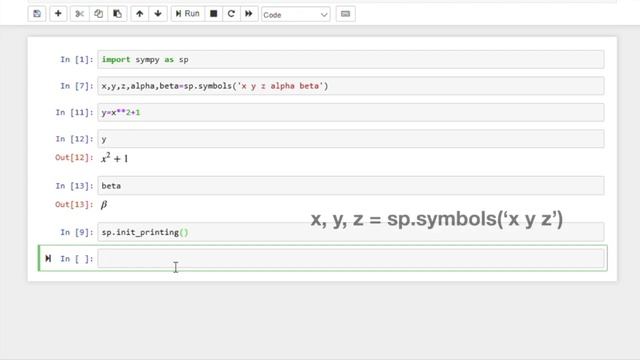Click into the empty In [ ] cell

point(351,258)
